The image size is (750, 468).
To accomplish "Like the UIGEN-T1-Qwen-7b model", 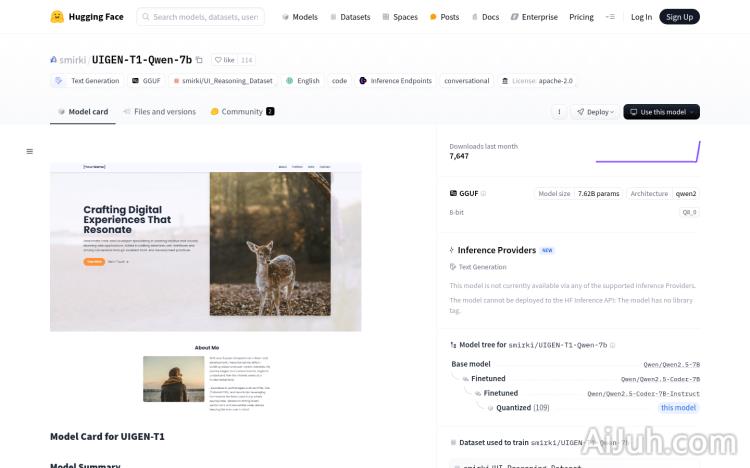I will tap(224, 60).
